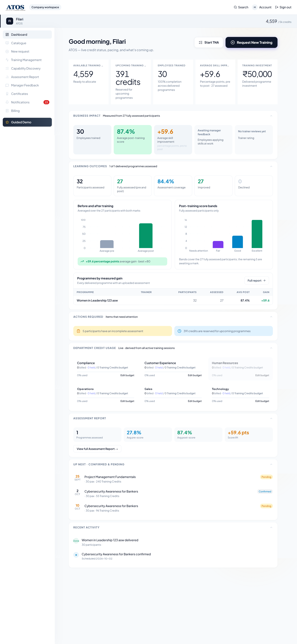This screenshot has height=644, width=297.
Task: Click the Training Management pulse icon
Action: pos(7,60)
